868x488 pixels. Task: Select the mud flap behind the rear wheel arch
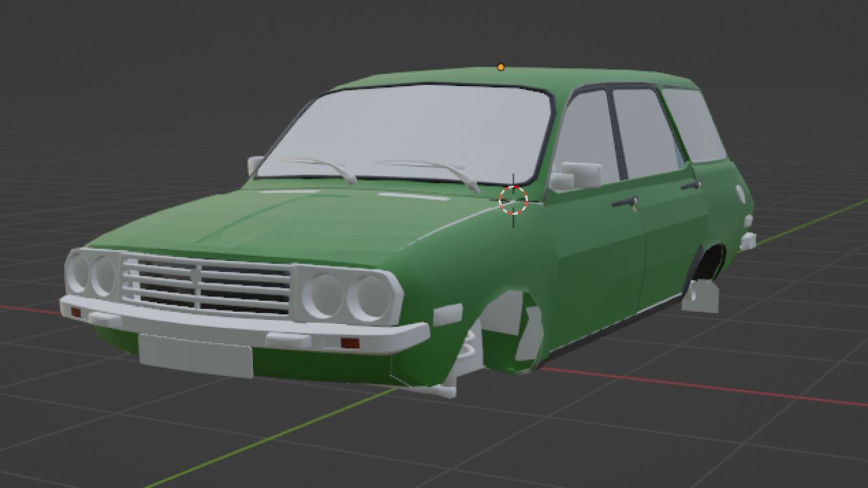[701, 296]
